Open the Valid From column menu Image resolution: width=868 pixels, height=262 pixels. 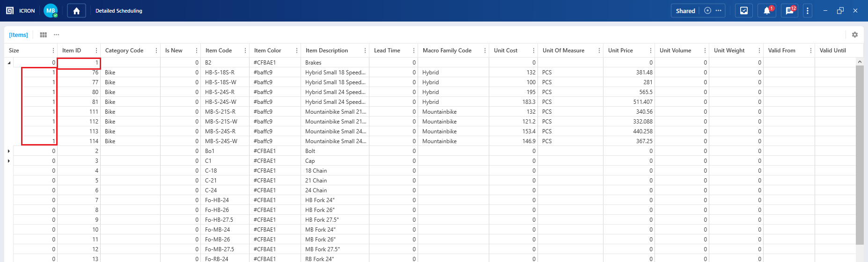click(x=810, y=51)
